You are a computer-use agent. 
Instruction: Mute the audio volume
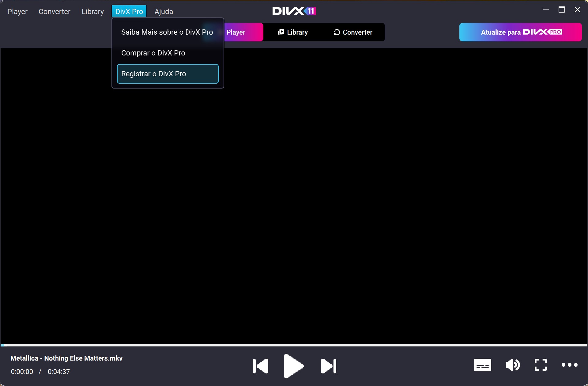pyautogui.click(x=513, y=365)
